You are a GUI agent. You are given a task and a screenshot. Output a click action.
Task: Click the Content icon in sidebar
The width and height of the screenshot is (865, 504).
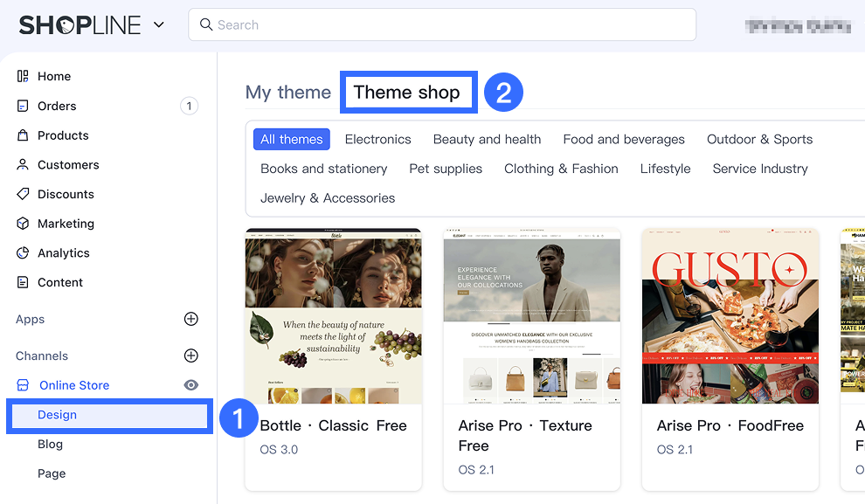[x=23, y=282]
